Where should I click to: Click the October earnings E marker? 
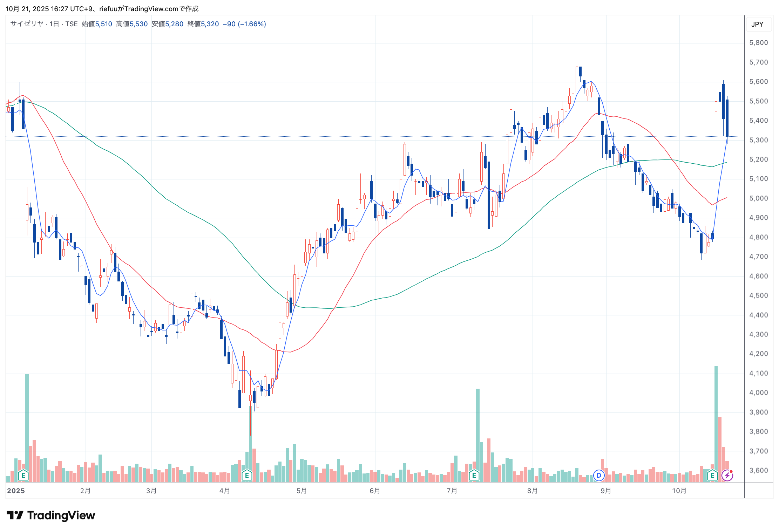[x=712, y=476]
